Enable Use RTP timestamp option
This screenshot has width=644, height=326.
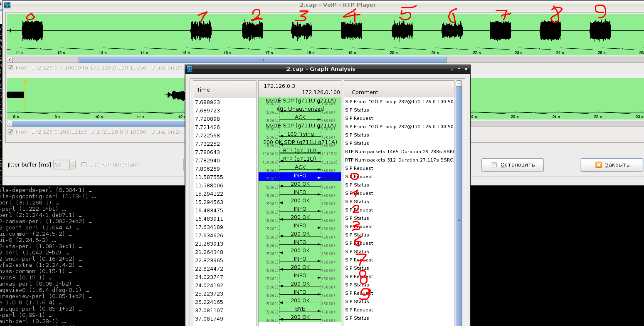coord(84,165)
